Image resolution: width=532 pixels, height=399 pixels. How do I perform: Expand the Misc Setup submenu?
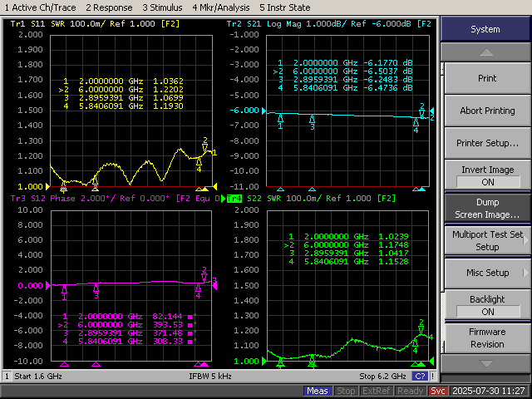click(x=487, y=273)
